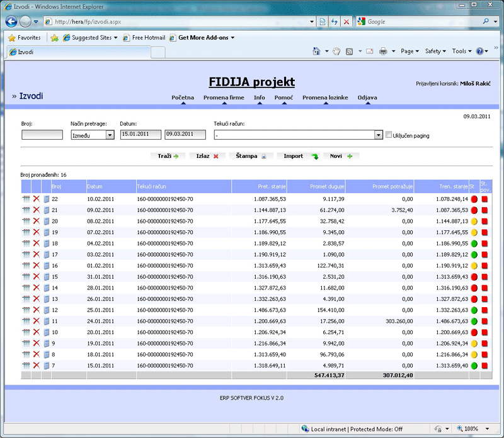
Task: Enable the Uključen paging checkbox
Action: coord(389,135)
